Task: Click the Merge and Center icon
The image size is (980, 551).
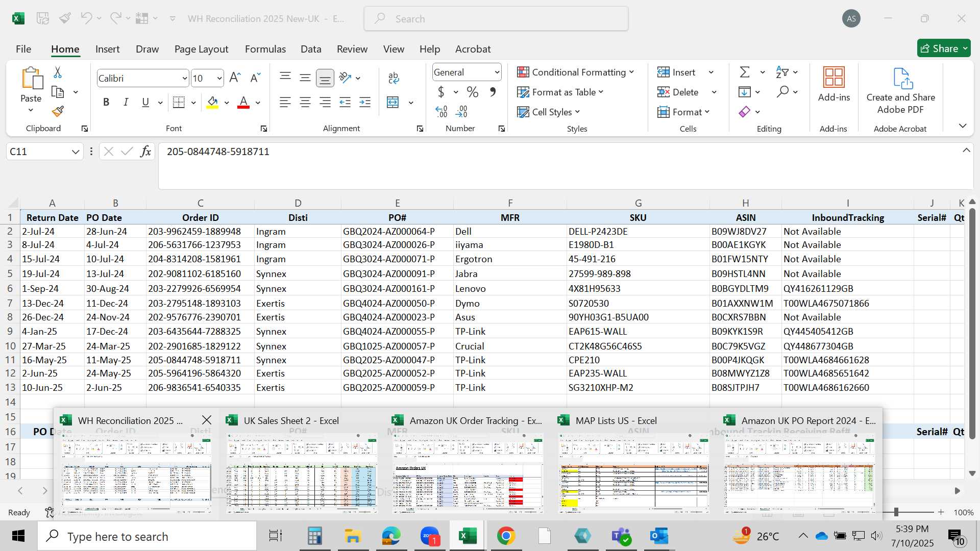Action: [x=393, y=102]
